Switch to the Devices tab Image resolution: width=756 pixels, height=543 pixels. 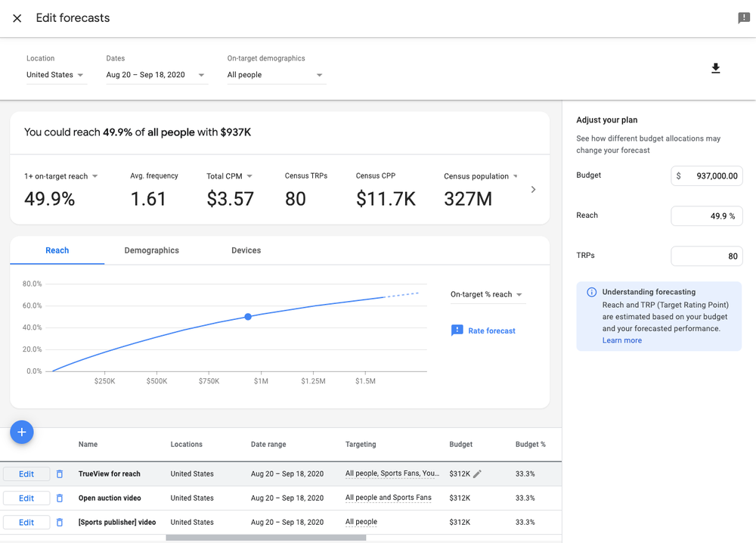tap(246, 250)
